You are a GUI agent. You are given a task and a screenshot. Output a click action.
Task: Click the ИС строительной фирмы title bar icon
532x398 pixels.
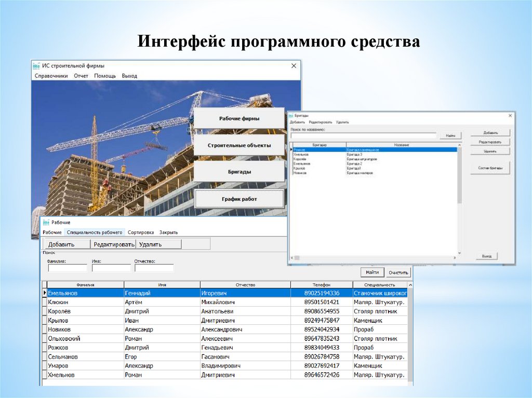(36, 66)
